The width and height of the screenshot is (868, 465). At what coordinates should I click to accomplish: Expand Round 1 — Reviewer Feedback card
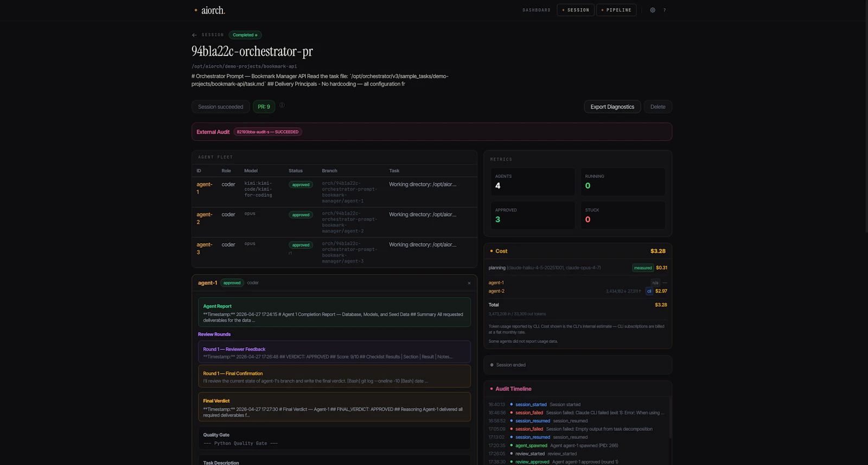click(334, 353)
